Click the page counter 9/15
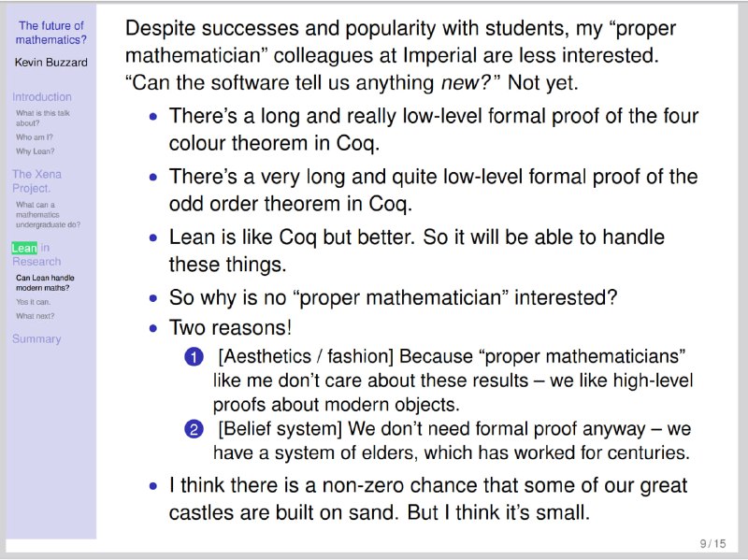 coord(712,544)
